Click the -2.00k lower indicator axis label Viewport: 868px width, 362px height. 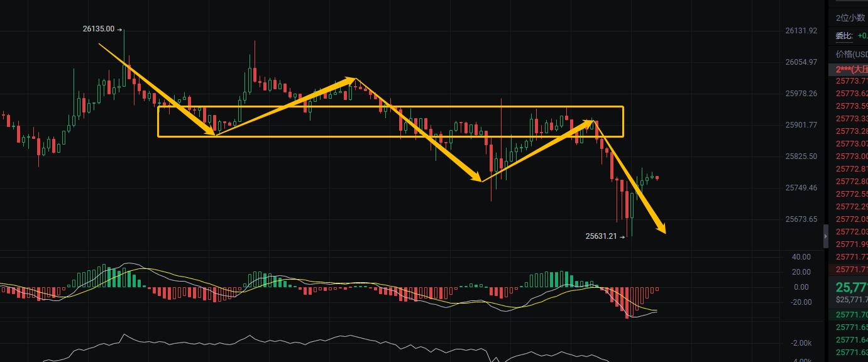pyautogui.click(x=801, y=343)
